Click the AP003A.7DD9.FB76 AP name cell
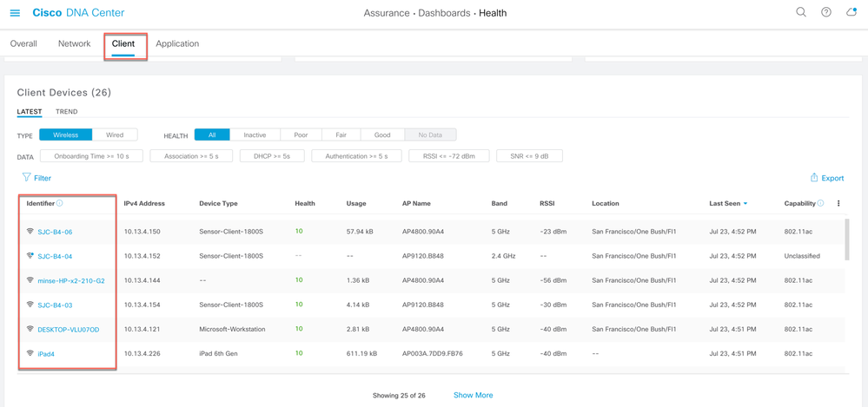Viewport: 868px width, 407px height. [x=433, y=354]
